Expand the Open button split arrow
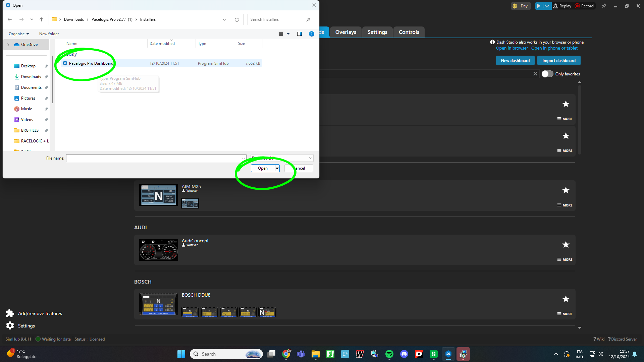 tap(277, 168)
